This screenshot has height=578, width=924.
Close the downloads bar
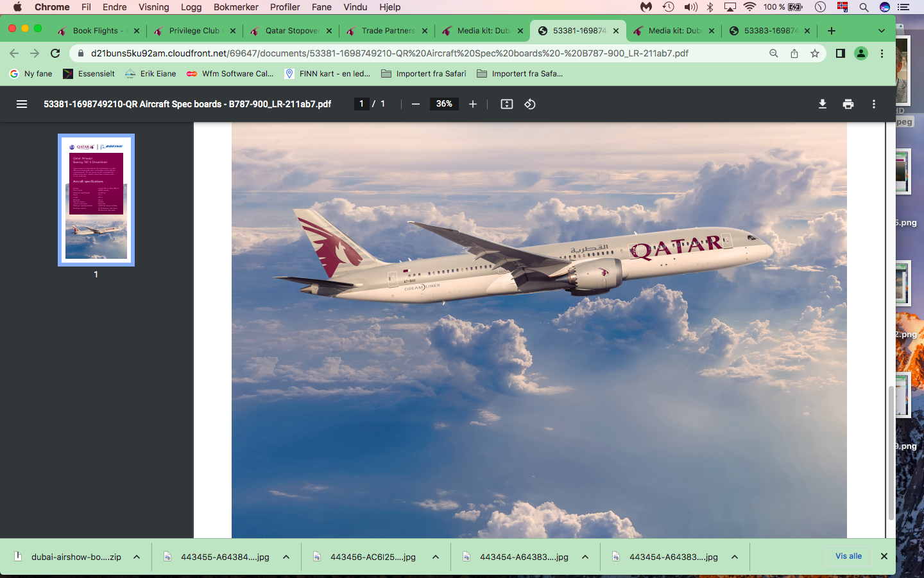[x=884, y=556]
